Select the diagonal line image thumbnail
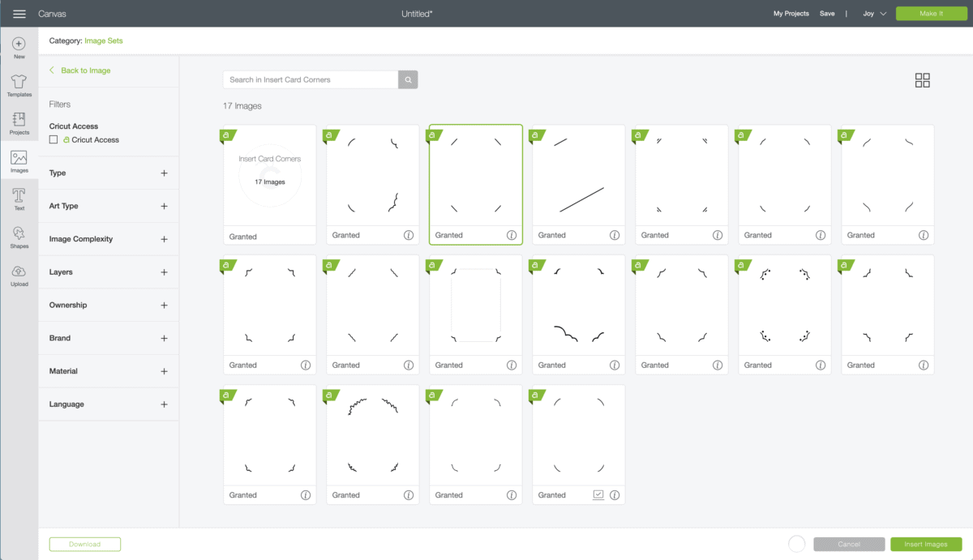The width and height of the screenshot is (973, 560). (x=578, y=176)
